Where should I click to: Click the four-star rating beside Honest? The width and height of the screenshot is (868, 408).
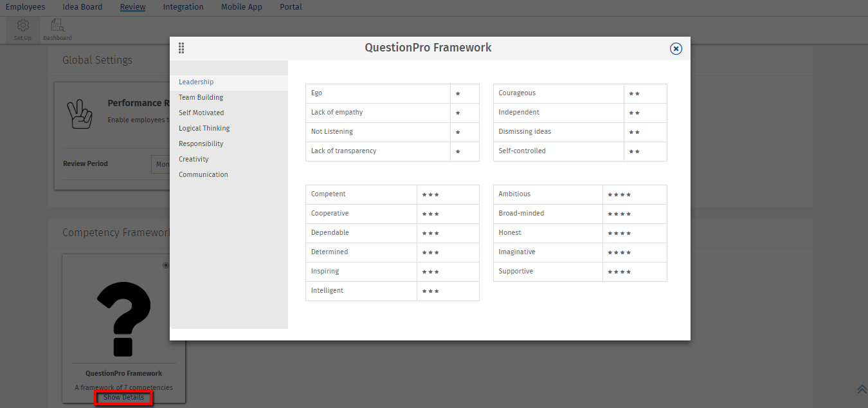(x=619, y=234)
